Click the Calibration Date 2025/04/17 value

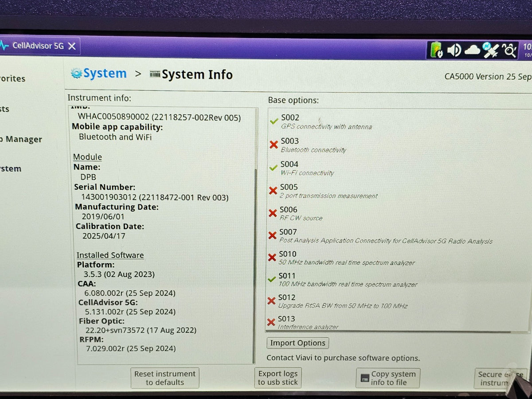point(104,236)
